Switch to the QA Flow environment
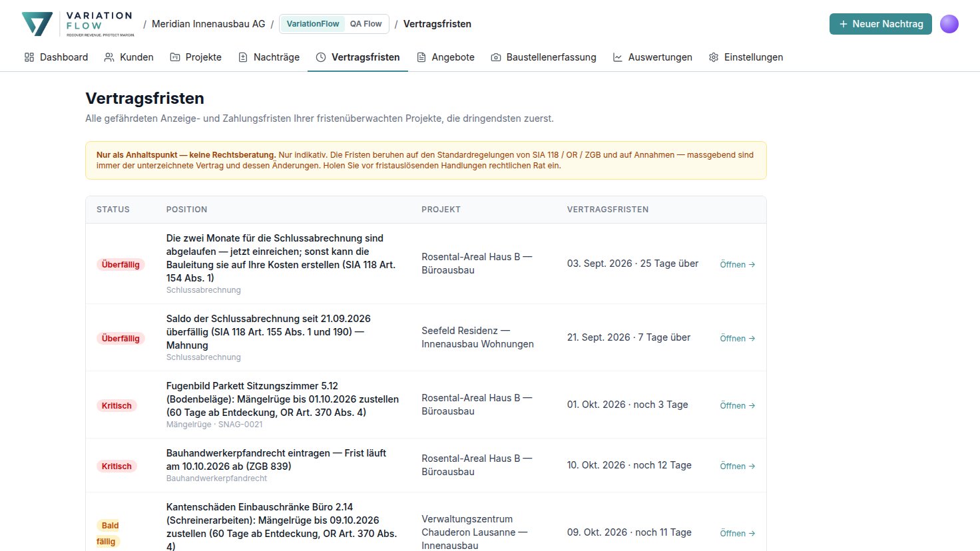This screenshot has width=980, height=551. (x=366, y=24)
